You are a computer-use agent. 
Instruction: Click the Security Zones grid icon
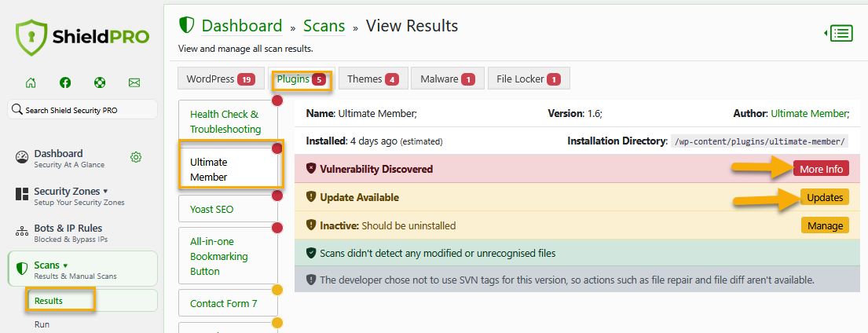(x=21, y=194)
